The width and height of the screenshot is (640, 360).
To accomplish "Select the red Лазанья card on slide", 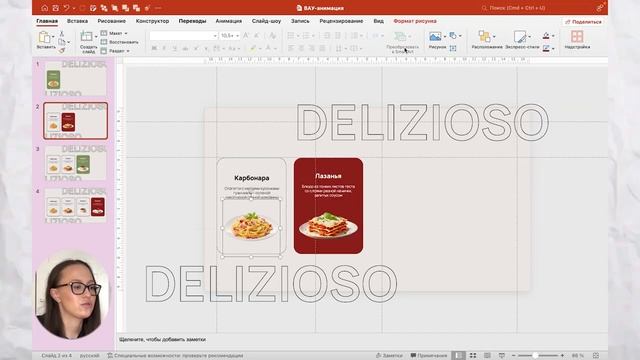I will (x=328, y=206).
